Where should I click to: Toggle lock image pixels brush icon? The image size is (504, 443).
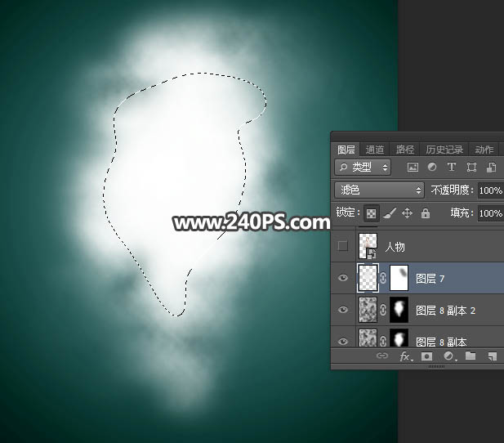pos(390,213)
